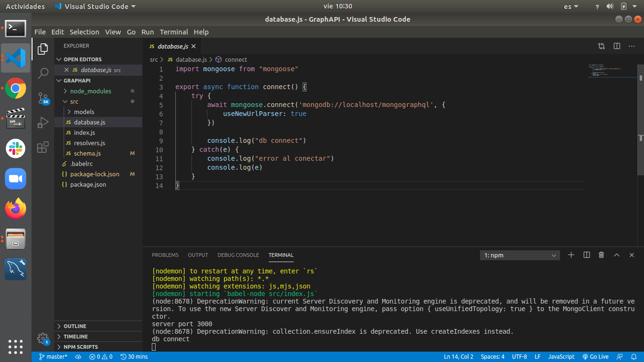Toggle Go Live server in status bar
644x362 pixels.
pos(595,357)
